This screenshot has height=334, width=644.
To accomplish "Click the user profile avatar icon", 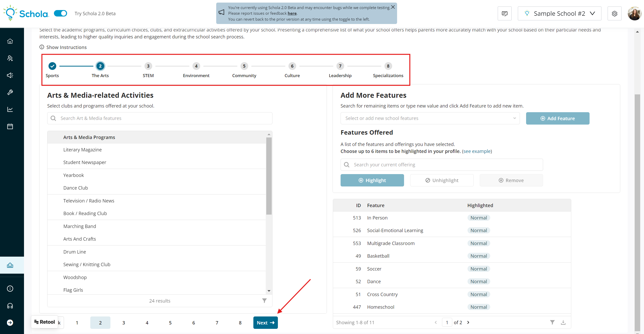I will (634, 13).
